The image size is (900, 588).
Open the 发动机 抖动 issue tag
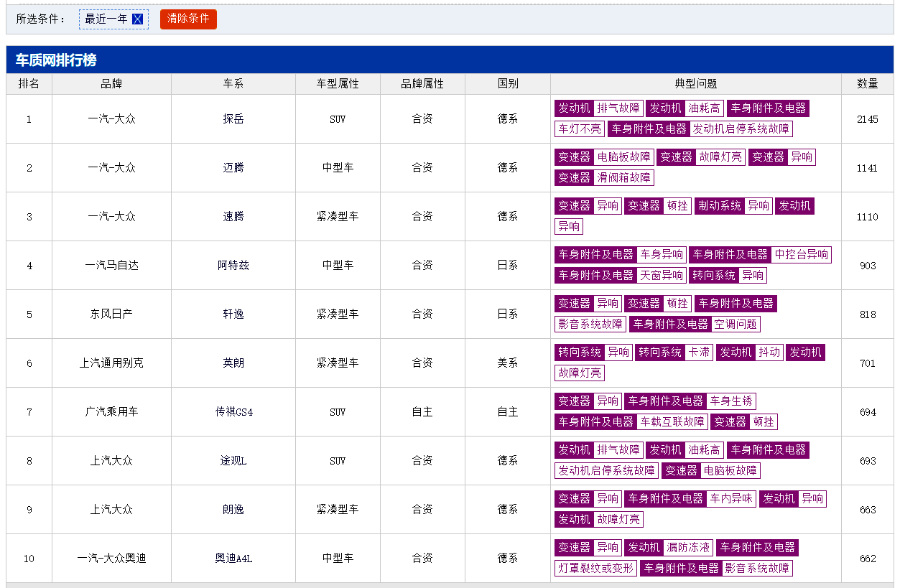pos(749,353)
